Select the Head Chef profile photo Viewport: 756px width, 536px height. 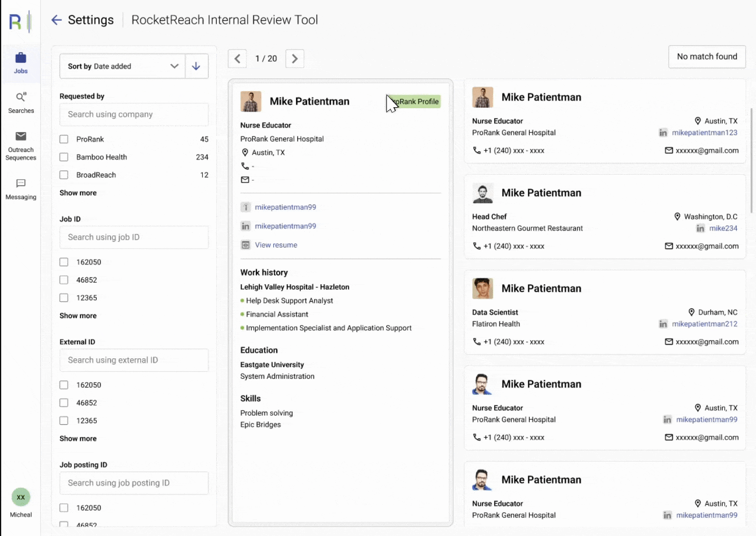coord(483,193)
